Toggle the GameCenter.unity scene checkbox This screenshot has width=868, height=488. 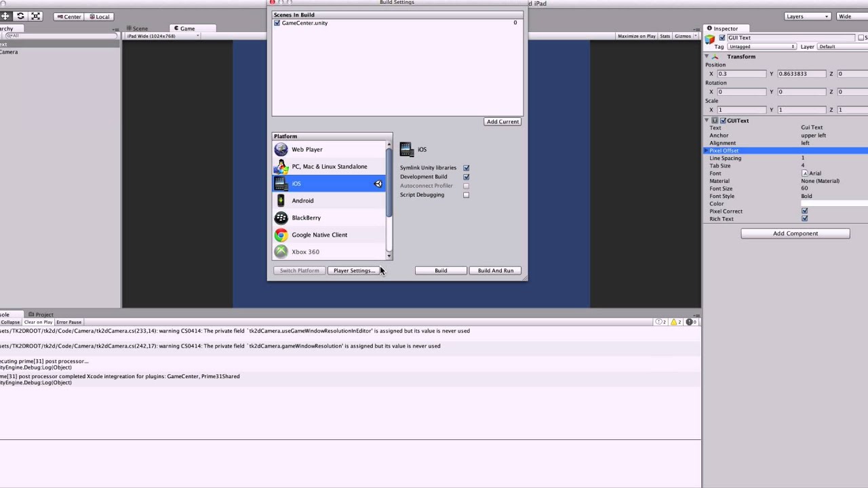coord(277,23)
